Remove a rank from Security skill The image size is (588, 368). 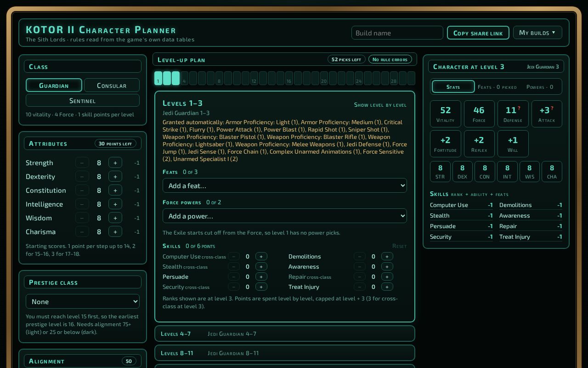click(x=233, y=287)
